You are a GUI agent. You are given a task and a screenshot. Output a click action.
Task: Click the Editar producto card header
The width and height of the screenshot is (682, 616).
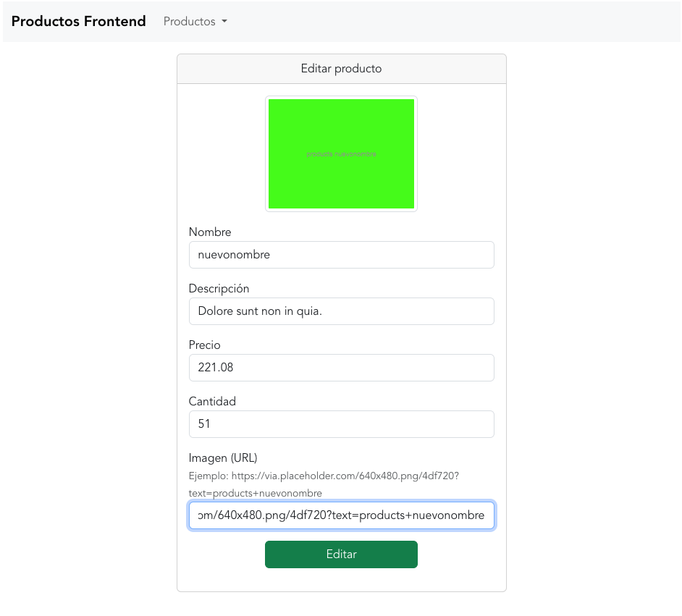(341, 68)
